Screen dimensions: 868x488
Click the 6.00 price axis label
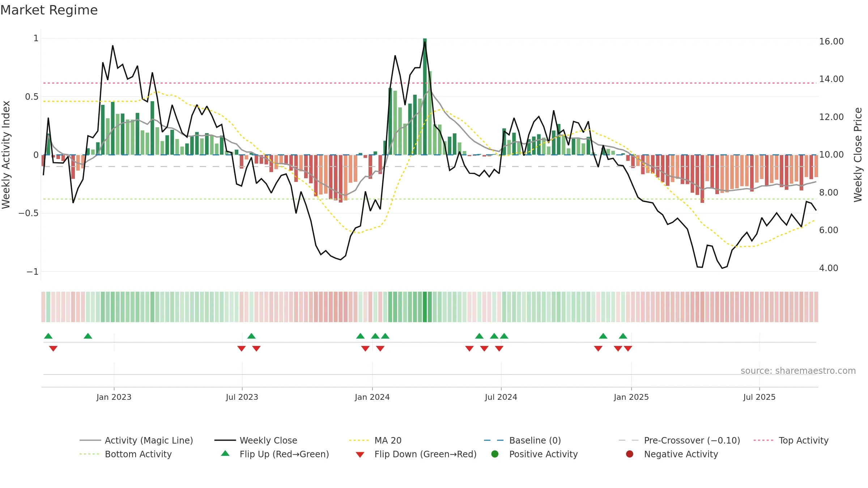829,230
